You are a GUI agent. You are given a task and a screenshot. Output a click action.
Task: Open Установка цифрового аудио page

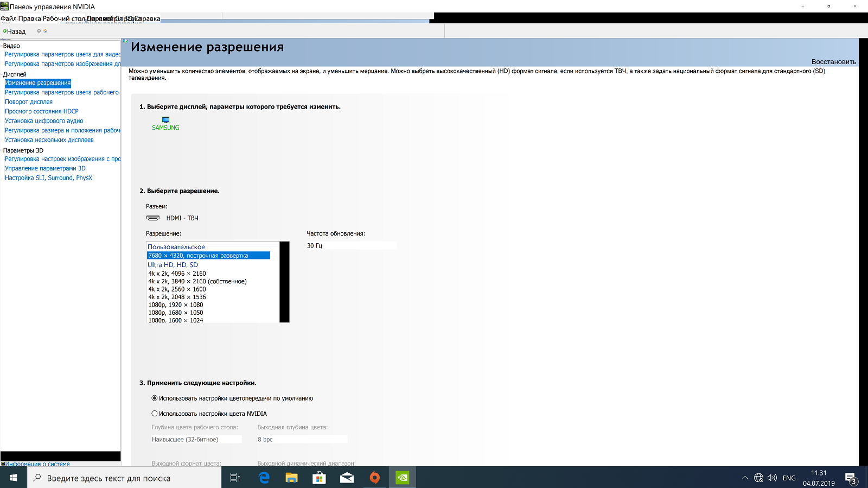click(44, 121)
